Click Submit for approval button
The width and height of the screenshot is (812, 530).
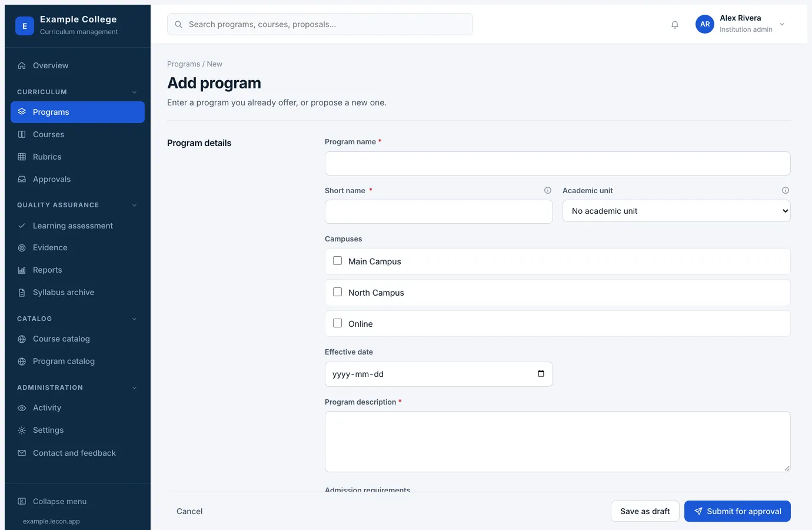737,511
